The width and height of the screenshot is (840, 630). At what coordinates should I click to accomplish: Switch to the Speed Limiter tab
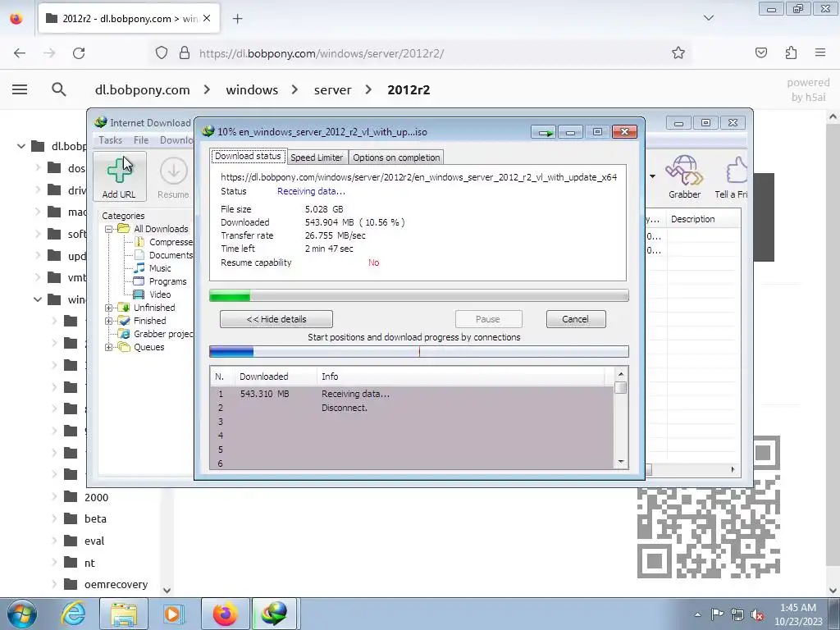click(x=317, y=157)
